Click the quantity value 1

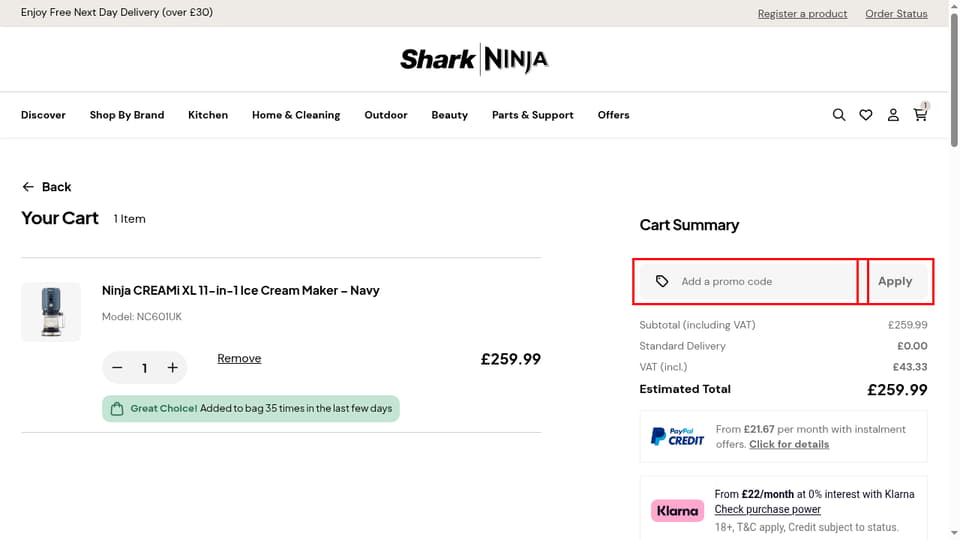point(144,368)
